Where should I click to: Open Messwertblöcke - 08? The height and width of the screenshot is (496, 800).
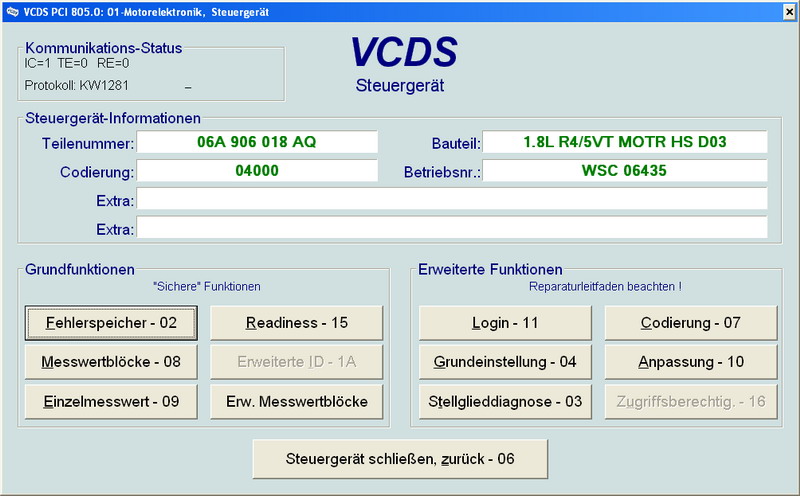[111, 362]
